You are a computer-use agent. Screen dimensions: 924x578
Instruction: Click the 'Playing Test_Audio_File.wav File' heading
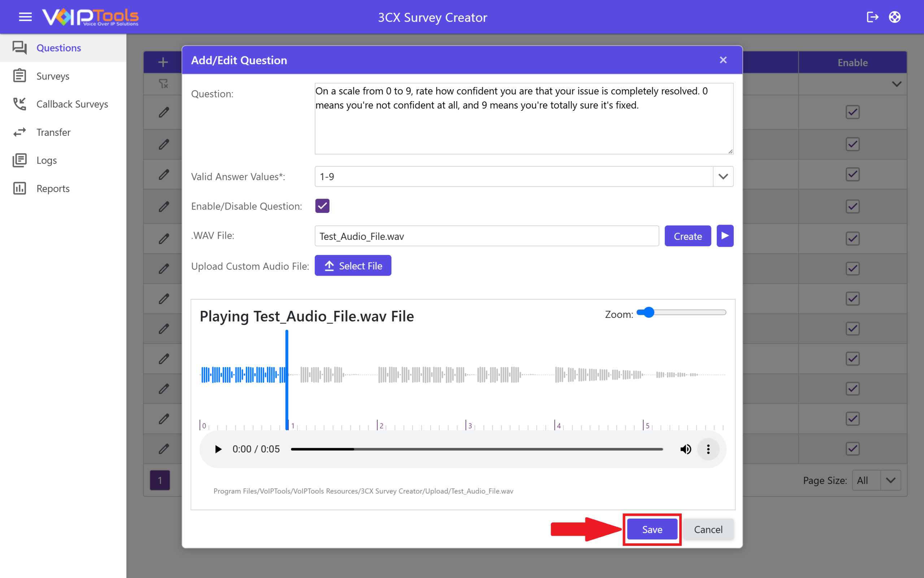tap(306, 316)
